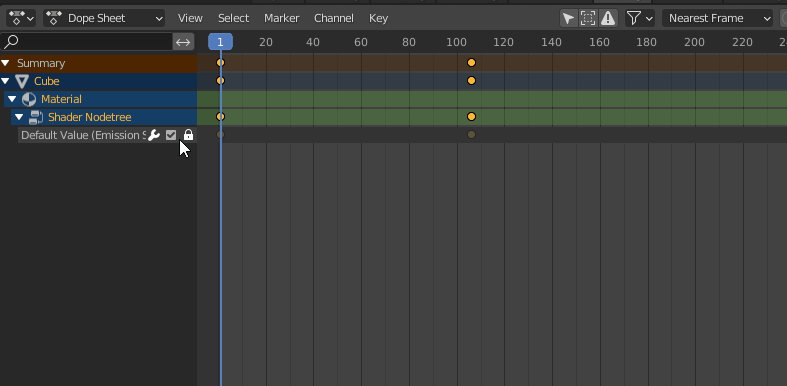Toggle the invert filter arrows button

(x=183, y=42)
